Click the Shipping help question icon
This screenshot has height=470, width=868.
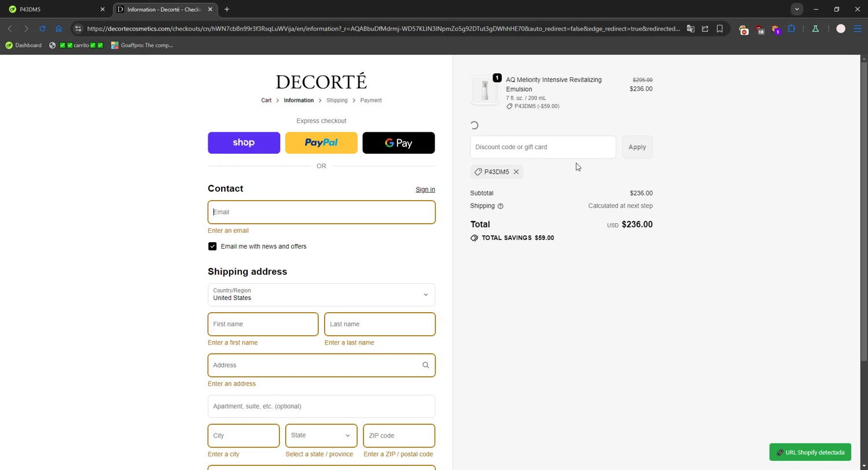coord(501,206)
